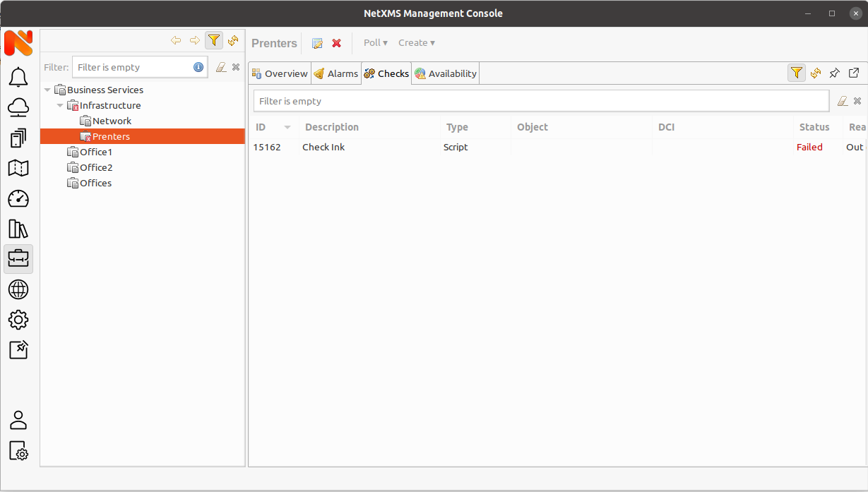Click the user profile icon
868x492 pixels.
[x=18, y=420]
